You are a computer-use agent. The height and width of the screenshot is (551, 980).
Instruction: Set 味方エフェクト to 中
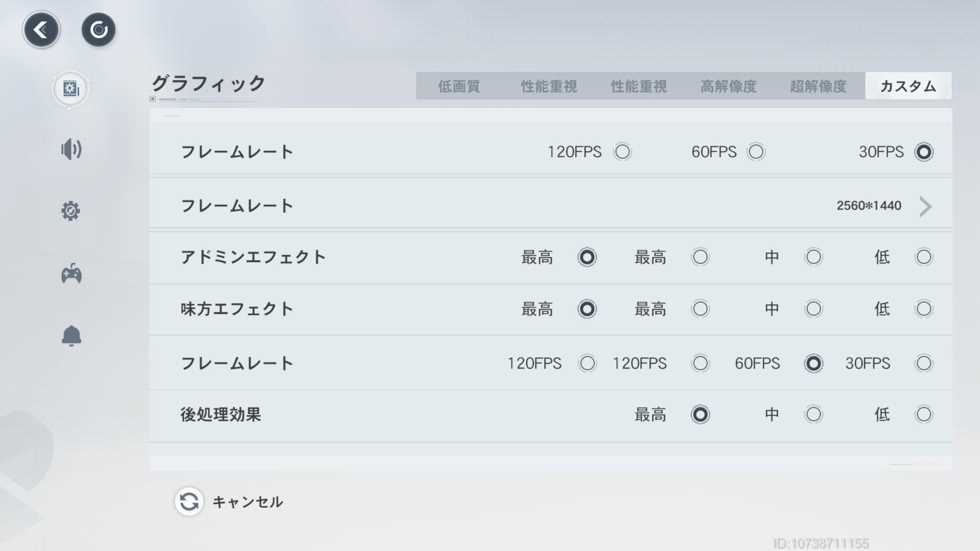point(813,309)
